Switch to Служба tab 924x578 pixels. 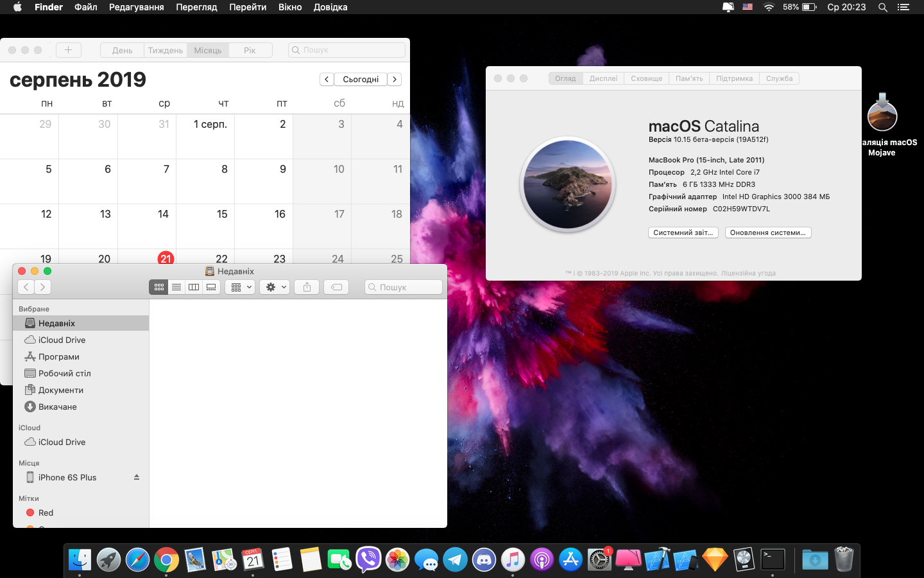[779, 78]
